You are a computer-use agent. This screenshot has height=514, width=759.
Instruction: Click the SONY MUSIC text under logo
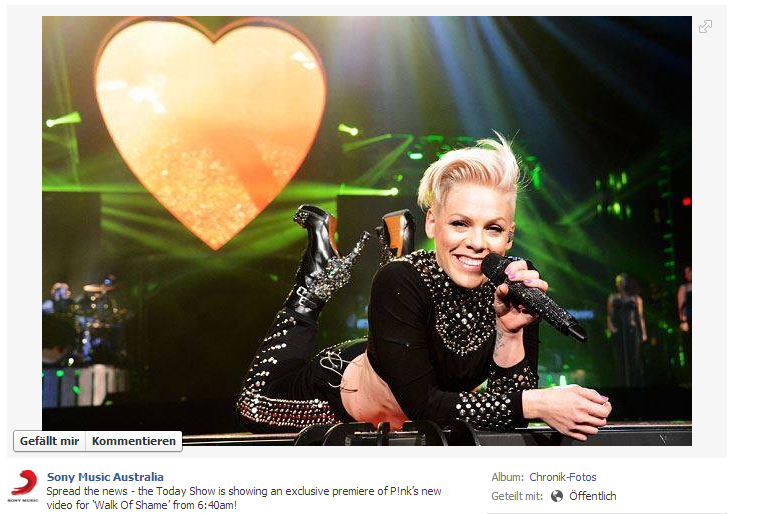[x=23, y=500]
